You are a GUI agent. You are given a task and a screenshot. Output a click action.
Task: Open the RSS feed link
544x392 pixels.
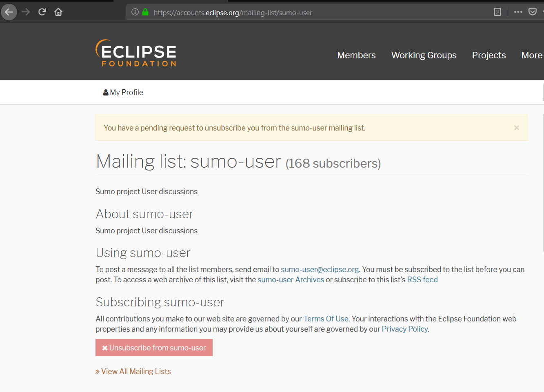point(422,280)
